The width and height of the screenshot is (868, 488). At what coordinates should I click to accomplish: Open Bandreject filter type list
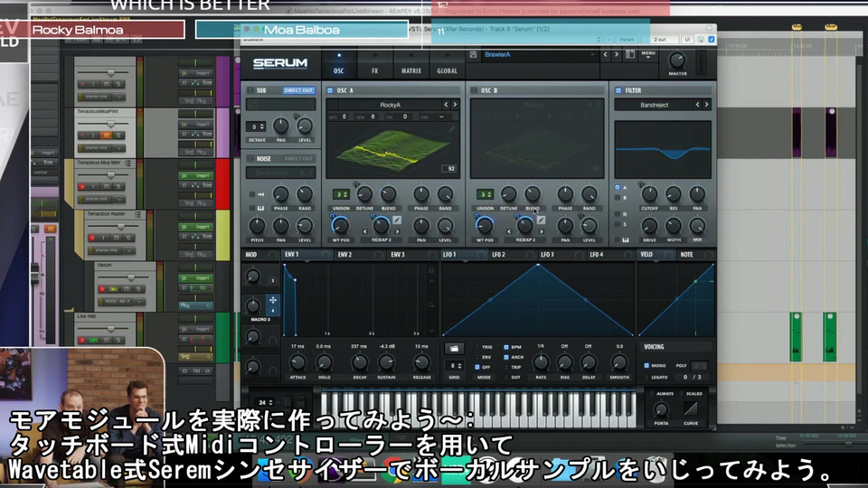coord(654,105)
